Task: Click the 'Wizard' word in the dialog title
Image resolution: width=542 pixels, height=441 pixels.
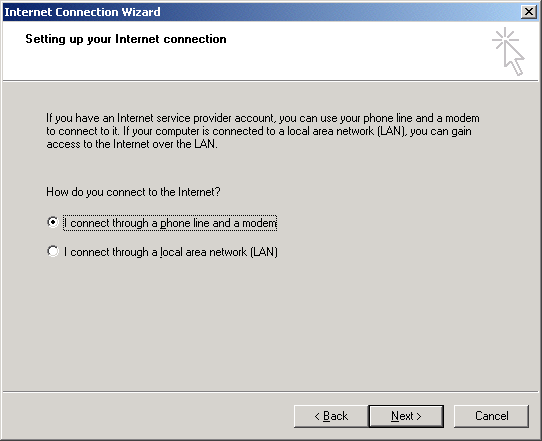Action: click(141, 12)
